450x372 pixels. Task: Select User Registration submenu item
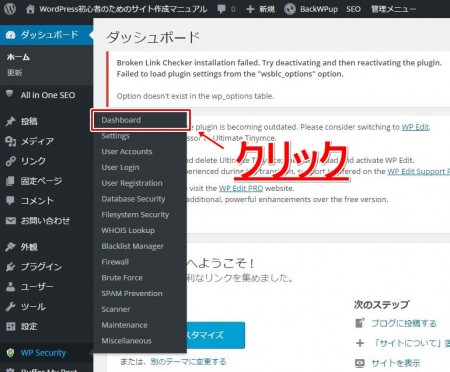coord(132,183)
